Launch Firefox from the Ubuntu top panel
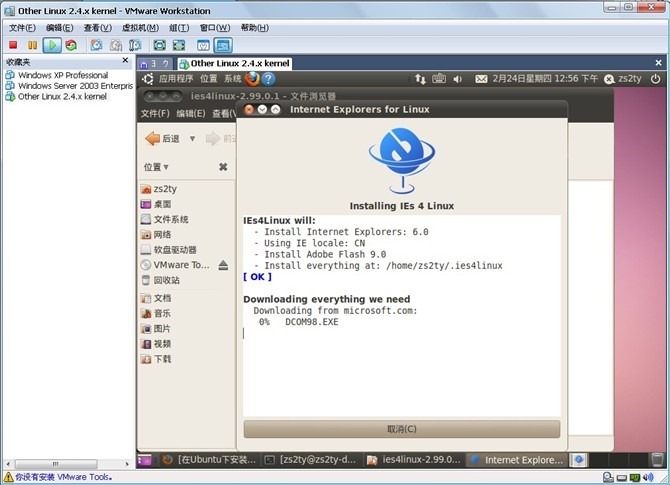The height and width of the screenshot is (485, 670). click(252, 79)
